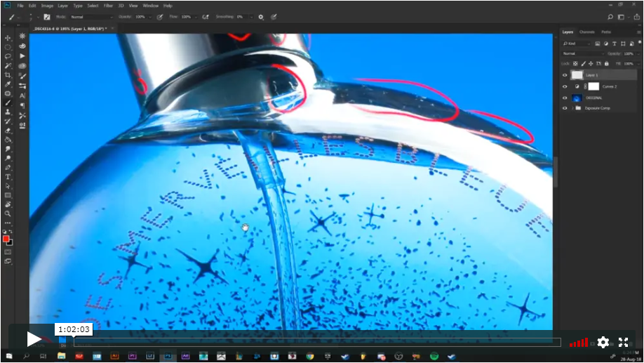Hide the Exposure Comp group
This screenshot has height=363, width=644.
[x=565, y=108]
